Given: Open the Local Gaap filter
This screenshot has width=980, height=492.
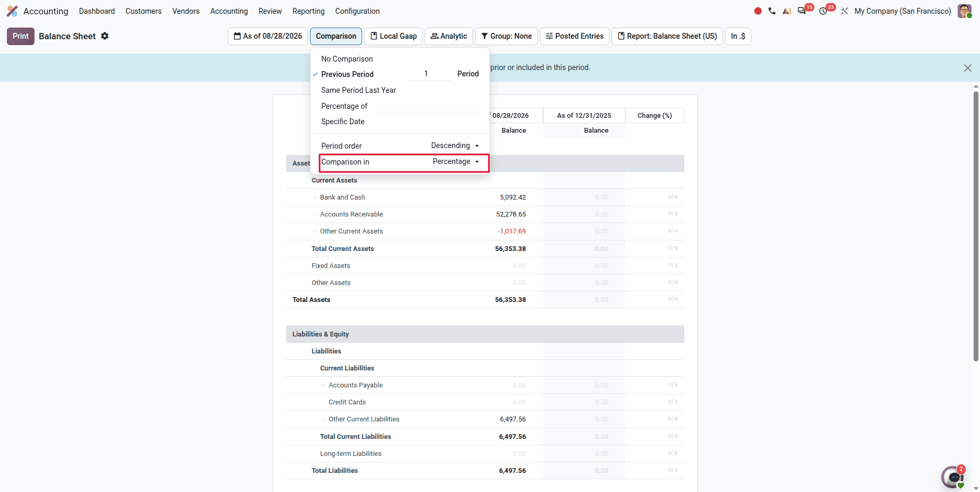Looking at the screenshot, I should click(x=393, y=36).
